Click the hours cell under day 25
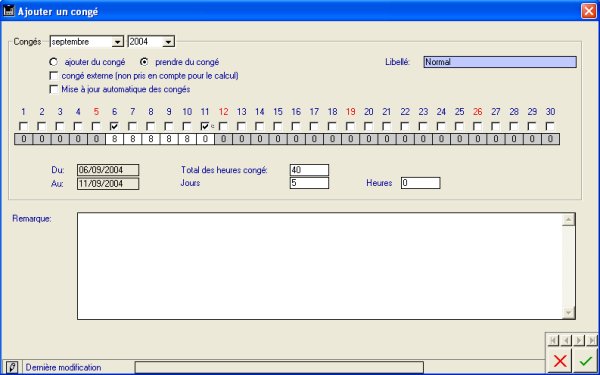Screen dimensions: 600x375 click(x=460, y=139)
